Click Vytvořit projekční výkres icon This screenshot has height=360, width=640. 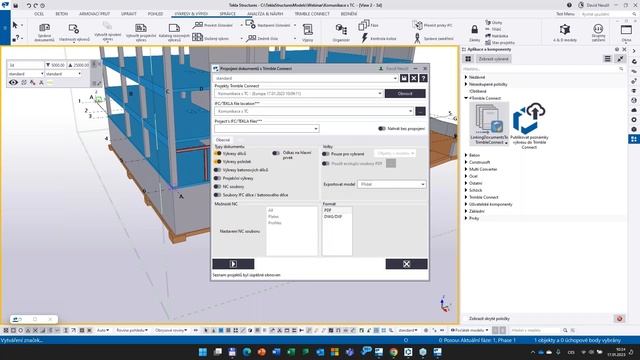[141, 28]
